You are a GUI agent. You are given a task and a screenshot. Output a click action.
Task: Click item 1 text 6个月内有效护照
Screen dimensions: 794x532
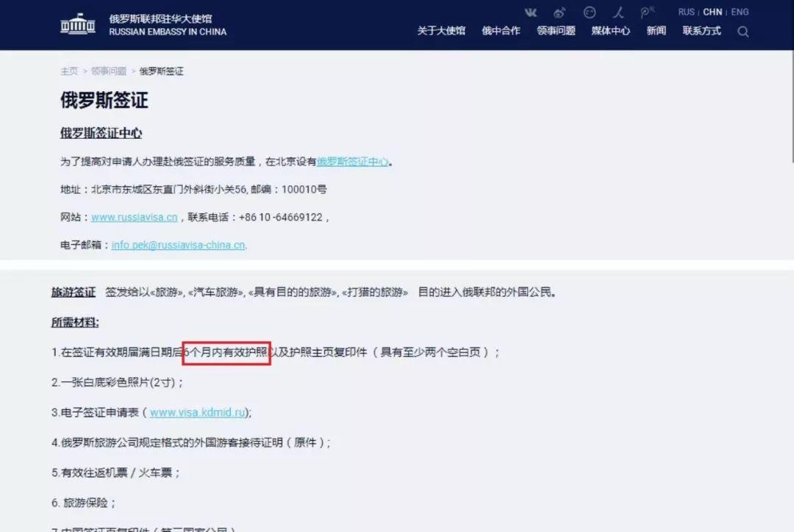point(226,352)
